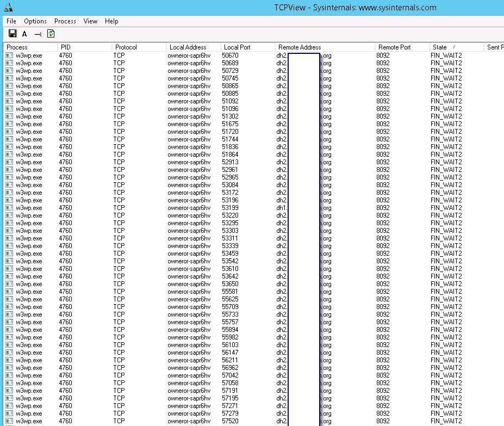The height and width of the screenshot is (426, 504).
Task: Open the File menu
Action: (x=11, y=21)
